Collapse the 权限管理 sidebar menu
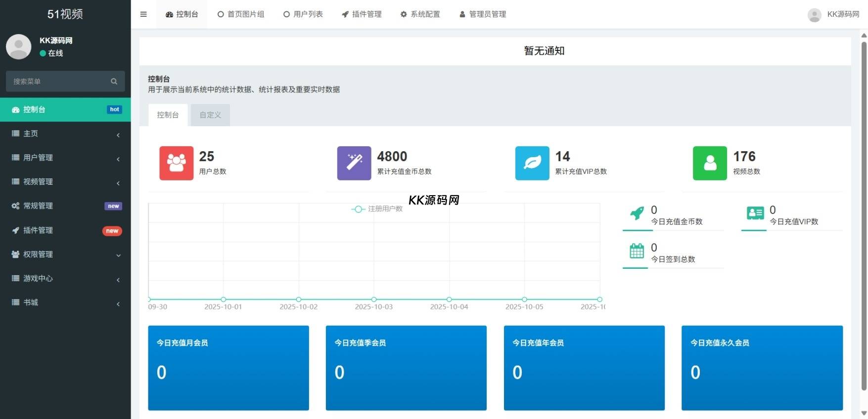The height and width of the screenshot is (419, 868). coord(65,254)
